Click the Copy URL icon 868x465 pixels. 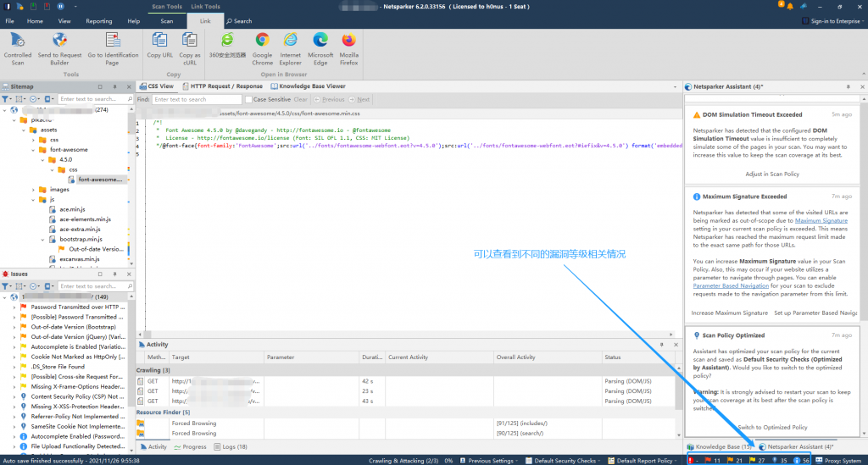pos(160,41)
